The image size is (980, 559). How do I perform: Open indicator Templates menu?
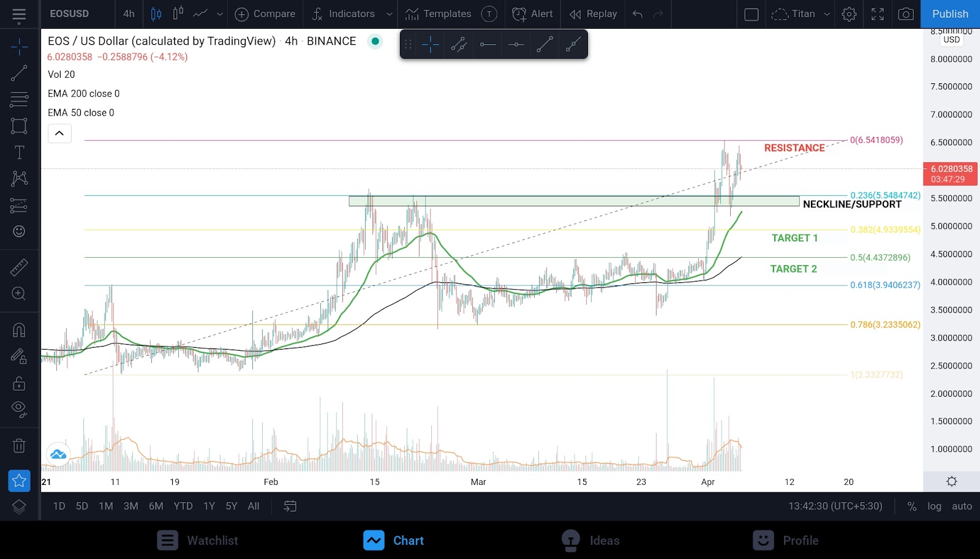(439, 14)
